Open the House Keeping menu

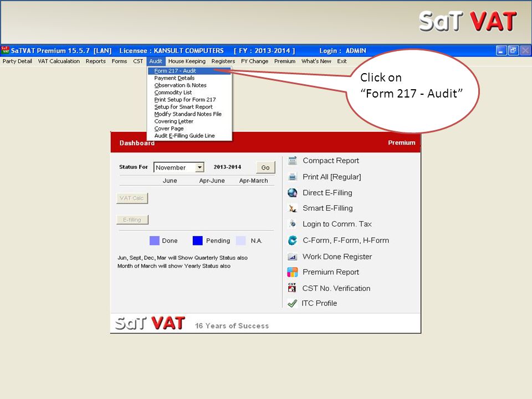pos(187,61)
